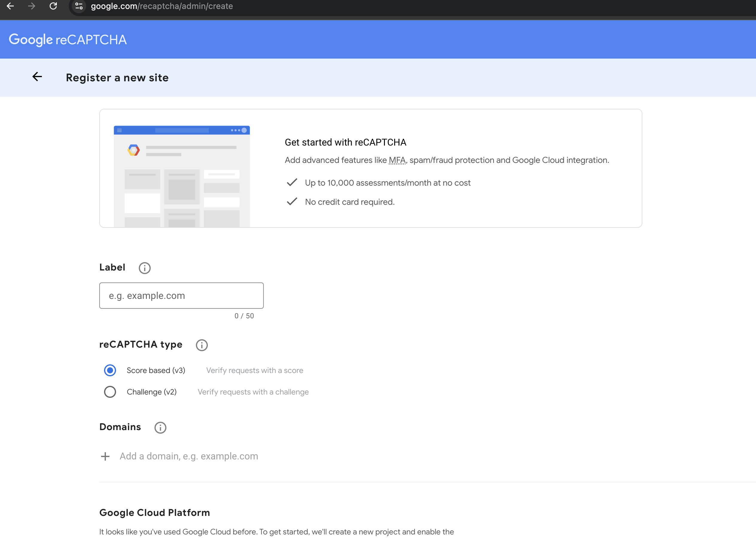
Task: Click the Verify requests with a challenge text
Action: (253, 392)
